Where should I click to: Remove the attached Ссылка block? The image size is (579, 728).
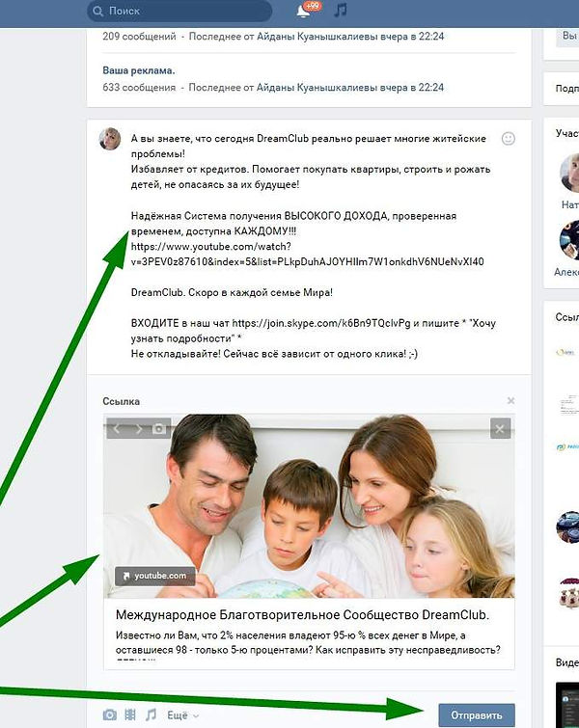pos(510,400)
